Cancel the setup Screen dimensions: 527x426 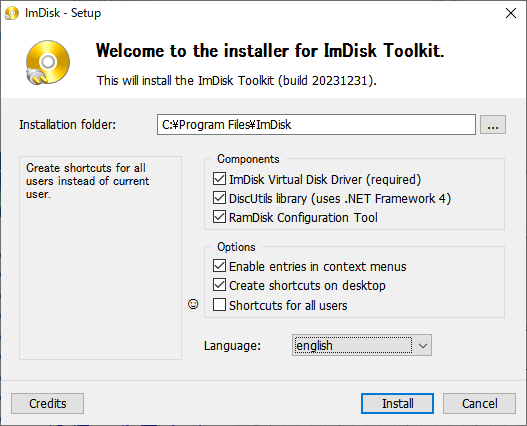[479, 403]
